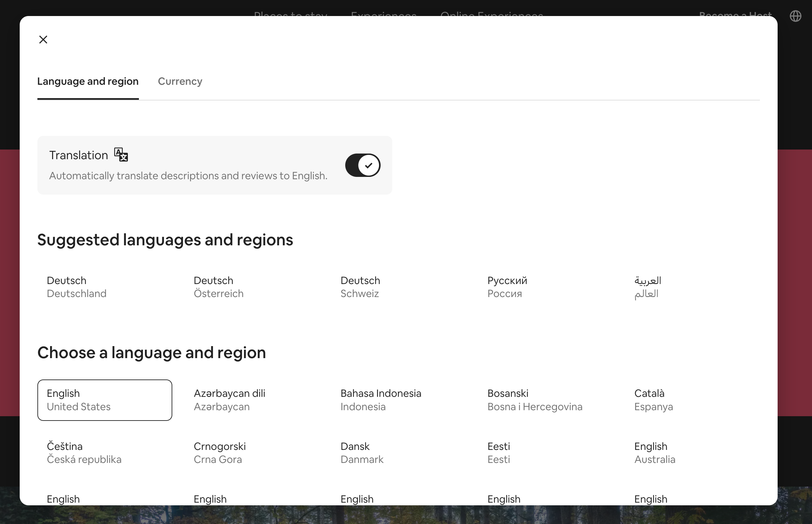
Task: Pick Deutsch Schweiz option
Action: click(x=360, y=287)
